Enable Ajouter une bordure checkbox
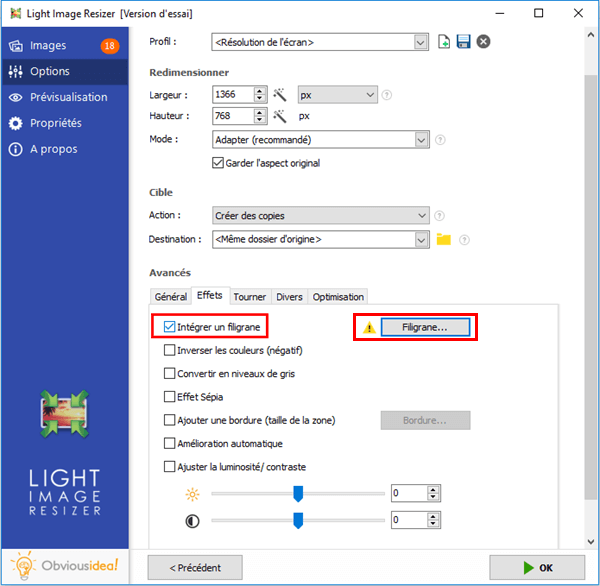The height and width of the screenshot is (586, 600). click(170, 420)
